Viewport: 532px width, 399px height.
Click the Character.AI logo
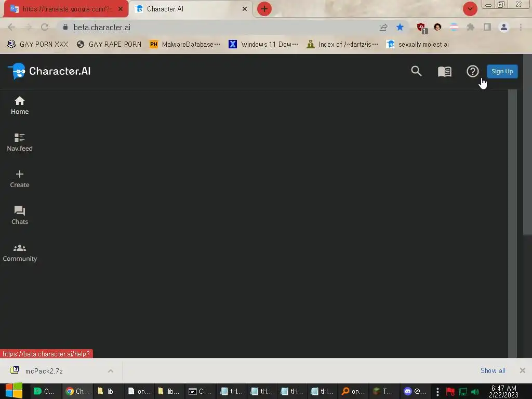[x=49, y=71]
